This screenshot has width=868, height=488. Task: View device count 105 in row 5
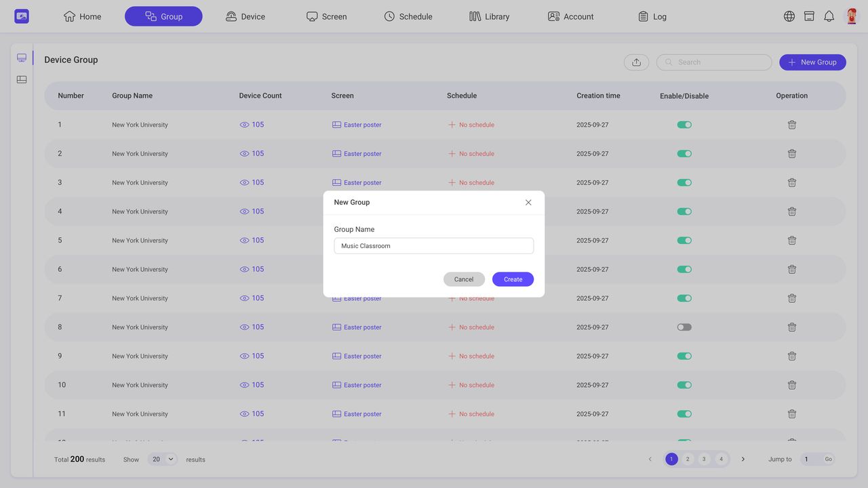252,241
